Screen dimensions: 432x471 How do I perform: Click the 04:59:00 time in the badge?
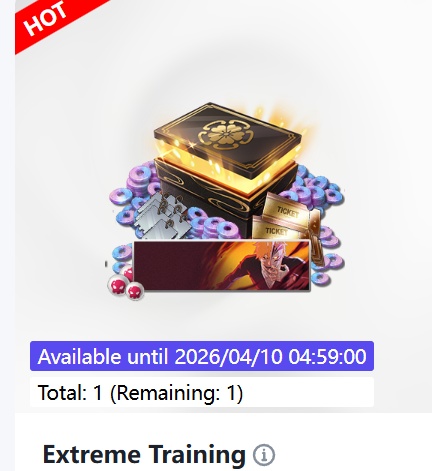coord(328,356)
